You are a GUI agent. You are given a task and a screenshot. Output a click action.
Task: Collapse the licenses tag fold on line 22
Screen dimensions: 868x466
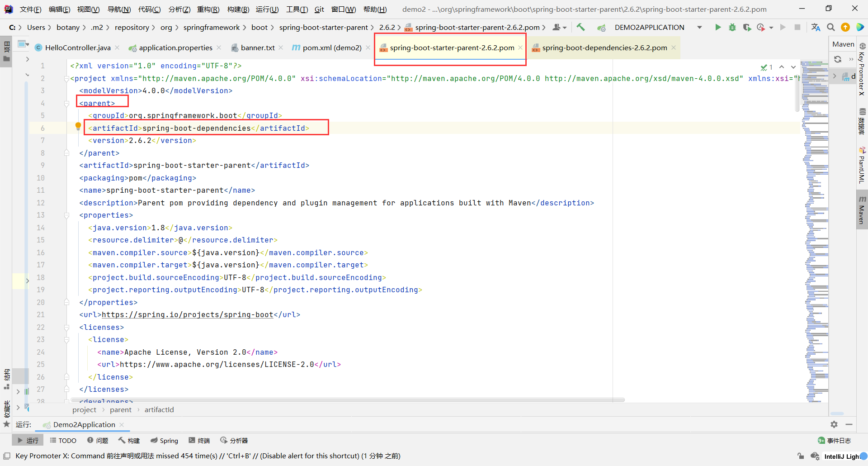tap(66, 328)
